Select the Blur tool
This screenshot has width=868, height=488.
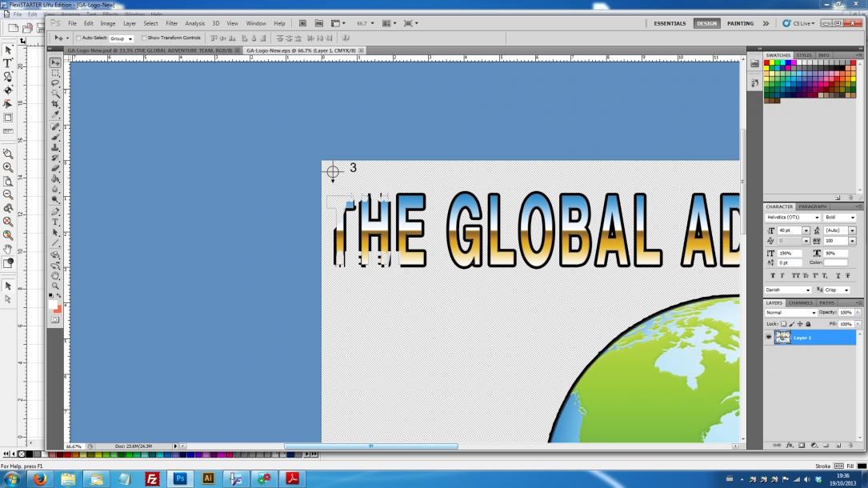[55, 190]
